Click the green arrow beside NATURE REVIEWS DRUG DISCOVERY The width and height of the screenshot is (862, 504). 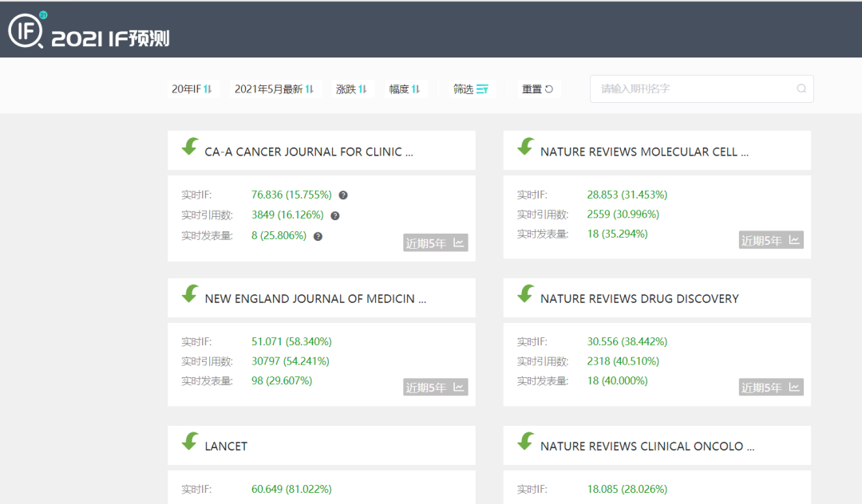click(x=525, y=293)
